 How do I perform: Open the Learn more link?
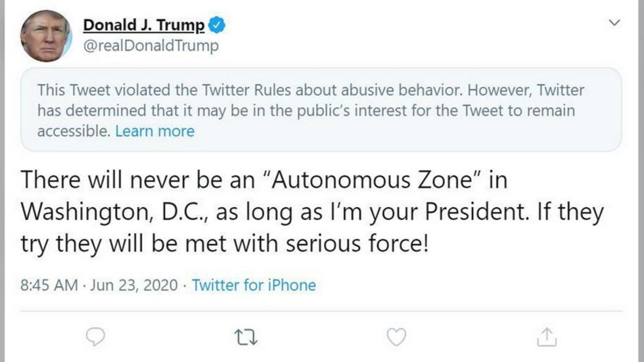[154, 131]
